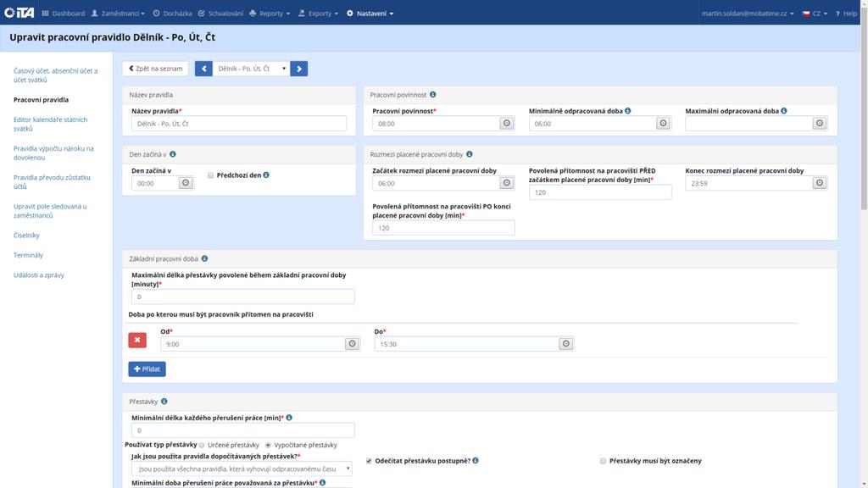Show info for Minimální doba přerušení práce
Image resolution: width=868 pixels, height=488 pixels.
[323, 482]
